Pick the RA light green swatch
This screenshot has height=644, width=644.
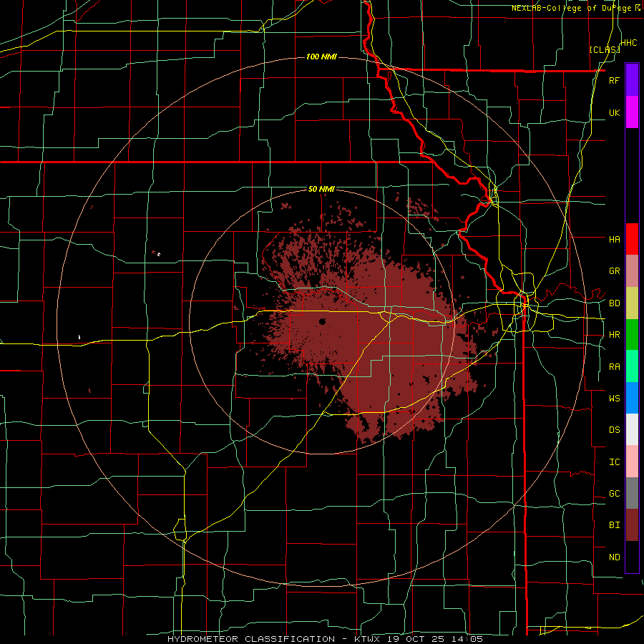pos(632,366)
